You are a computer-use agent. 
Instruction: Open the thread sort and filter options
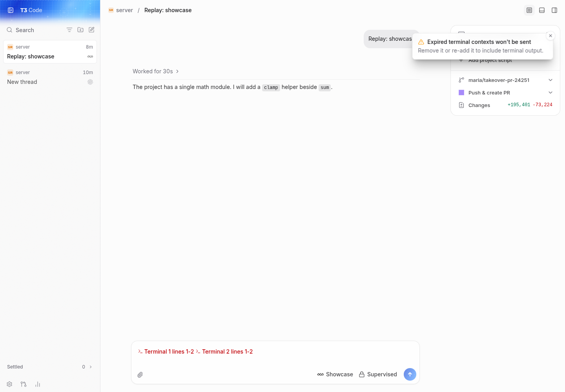pos(69,30)
